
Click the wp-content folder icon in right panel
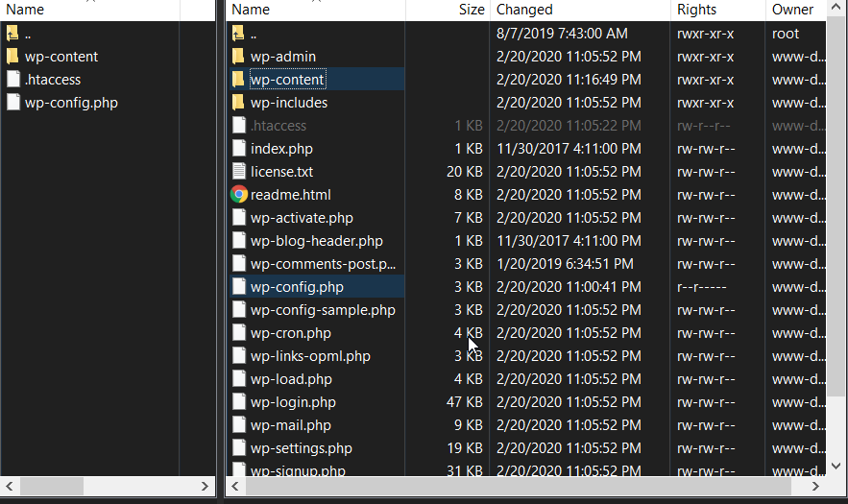[238, 80]
